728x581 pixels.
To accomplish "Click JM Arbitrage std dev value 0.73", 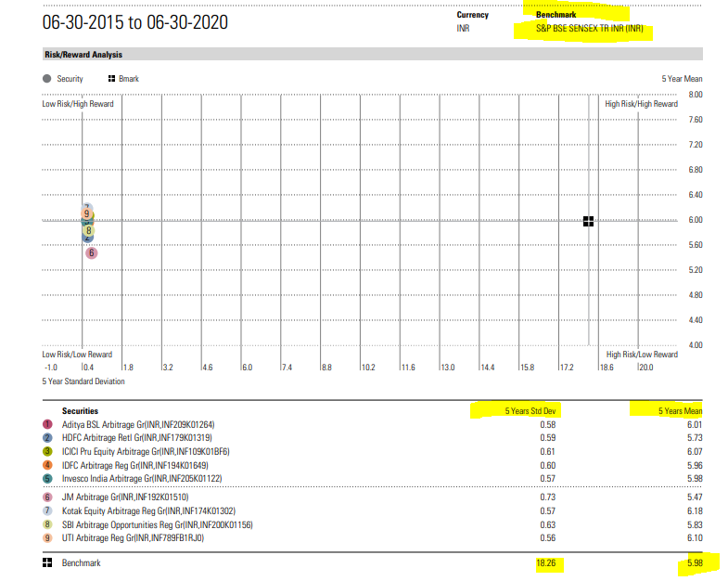I will (x=548, y=497).
